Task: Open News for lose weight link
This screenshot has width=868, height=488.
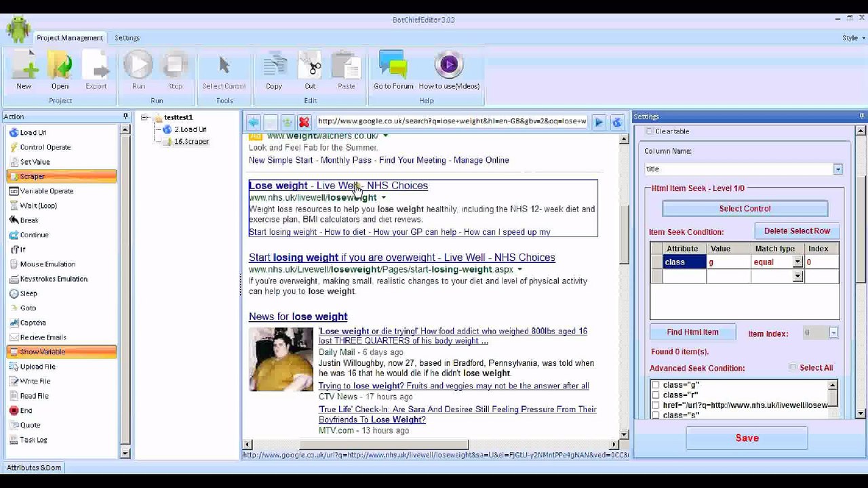Action: [298, 317]
